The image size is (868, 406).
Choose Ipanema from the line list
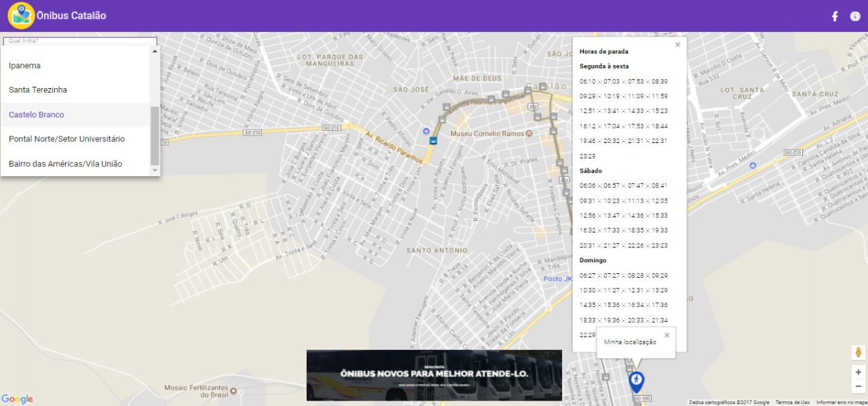(x=25, y=66)
